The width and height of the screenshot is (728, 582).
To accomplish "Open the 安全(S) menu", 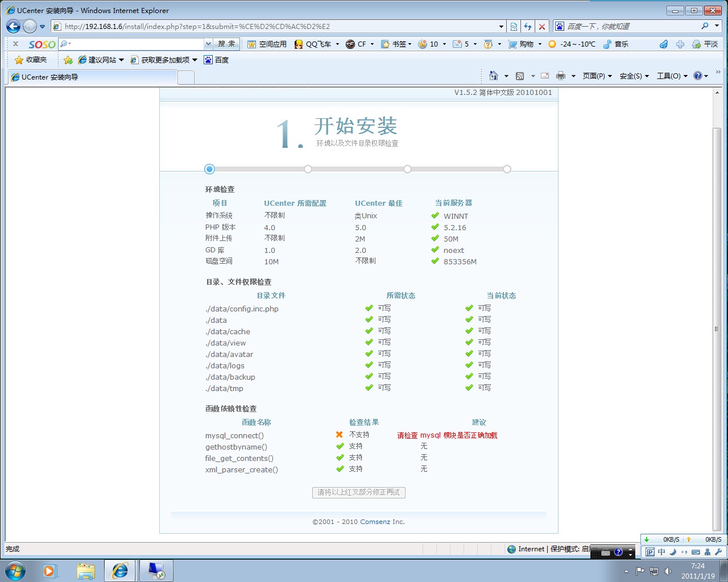I will pyautogui.click(x=634, y=76).
